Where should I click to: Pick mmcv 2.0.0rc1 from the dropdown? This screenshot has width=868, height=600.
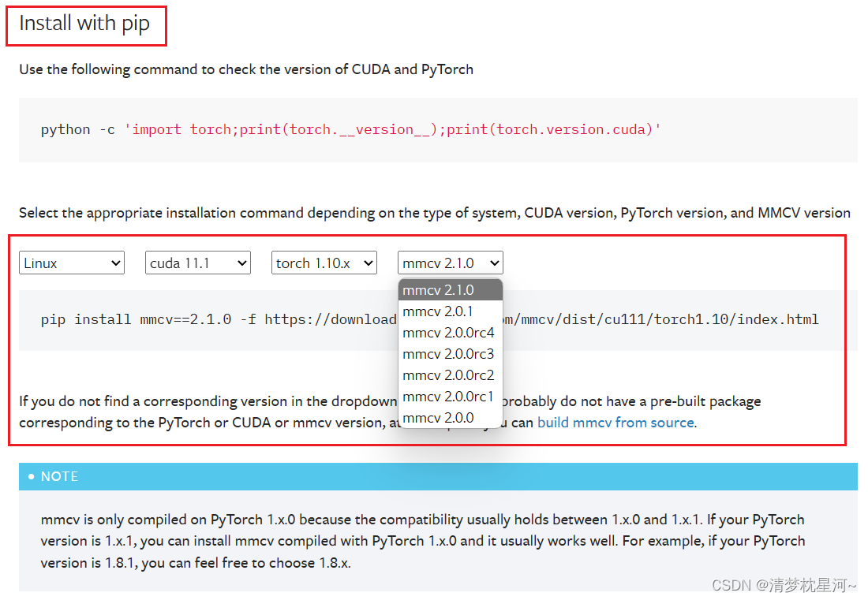[450, 397]
